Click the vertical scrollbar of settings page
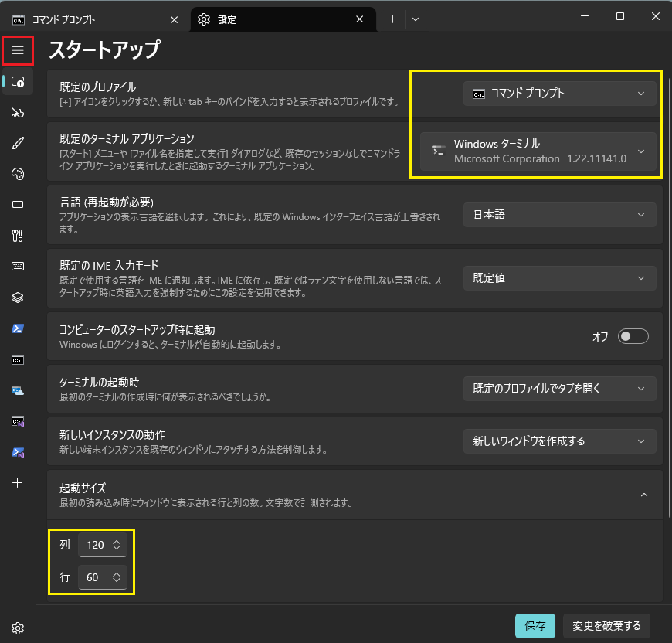 pyautogui.click(x=670, y=298)
